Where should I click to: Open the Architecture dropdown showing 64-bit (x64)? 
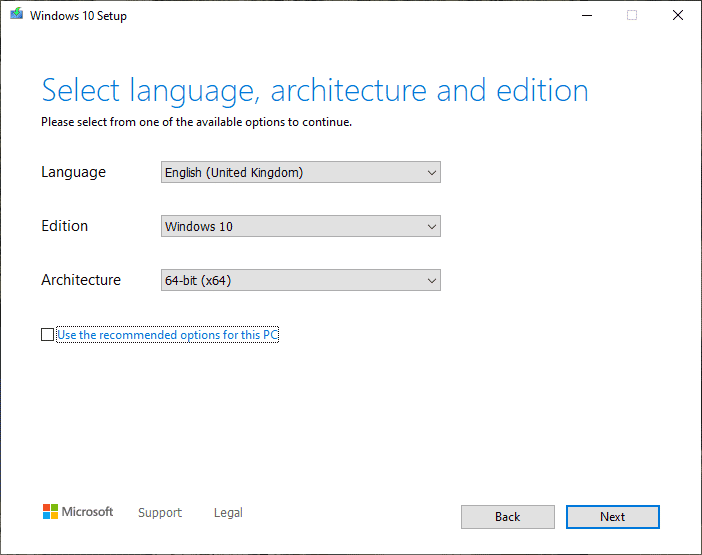(x=301, y=280)
